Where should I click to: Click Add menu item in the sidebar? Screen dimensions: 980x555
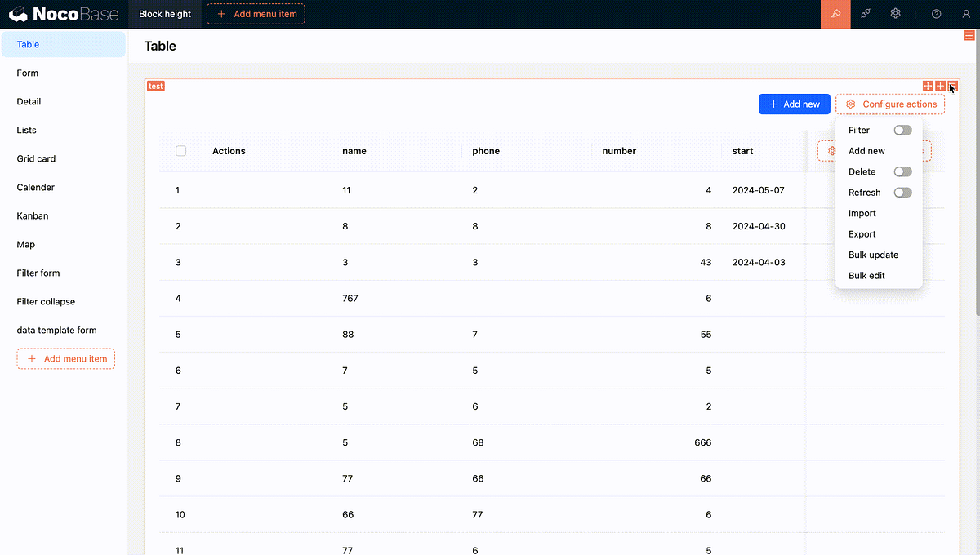[66, 358]
